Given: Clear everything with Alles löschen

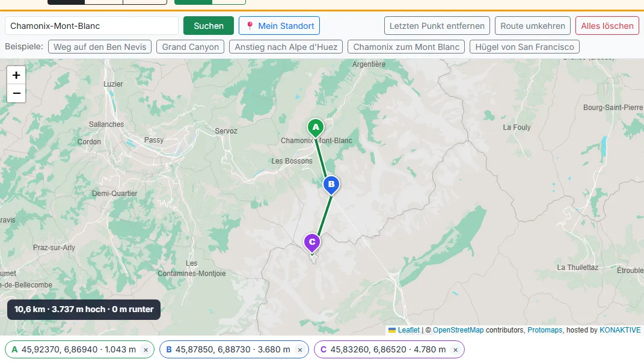Looking at the screenshot, I should pos(607,26).
